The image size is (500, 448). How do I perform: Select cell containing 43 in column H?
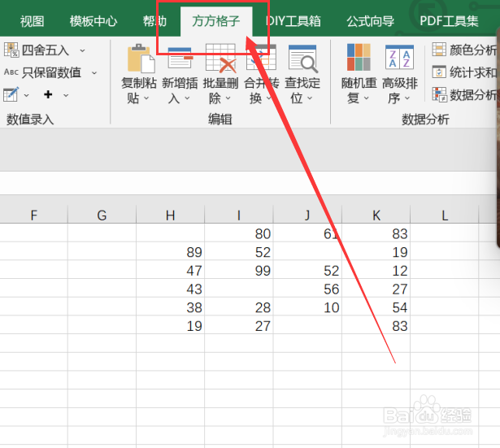[x=170, y=289]
